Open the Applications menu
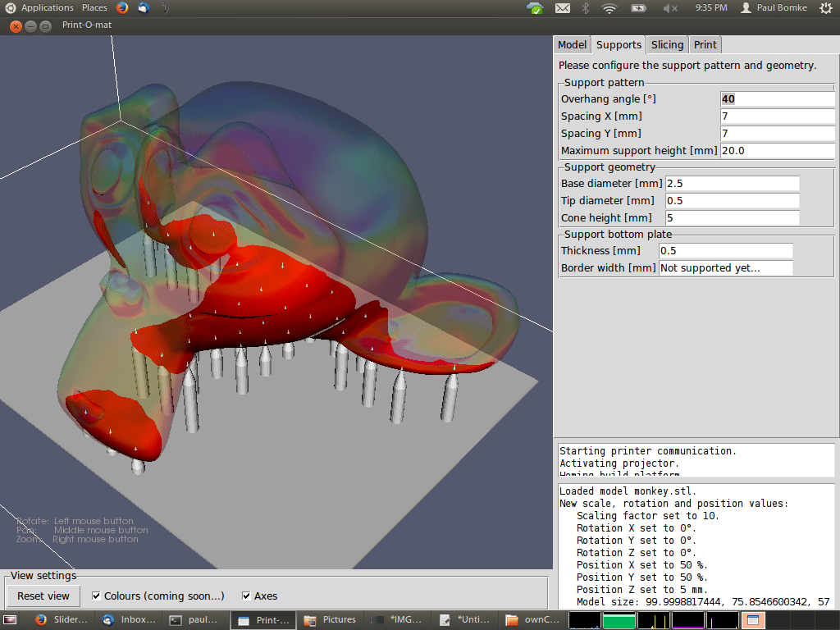 click(47, 8)
